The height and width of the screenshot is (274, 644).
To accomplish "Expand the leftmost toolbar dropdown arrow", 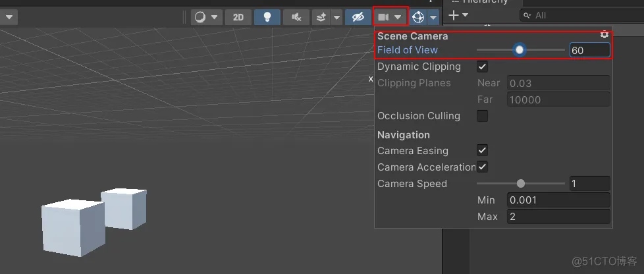I will click(9, 17).
